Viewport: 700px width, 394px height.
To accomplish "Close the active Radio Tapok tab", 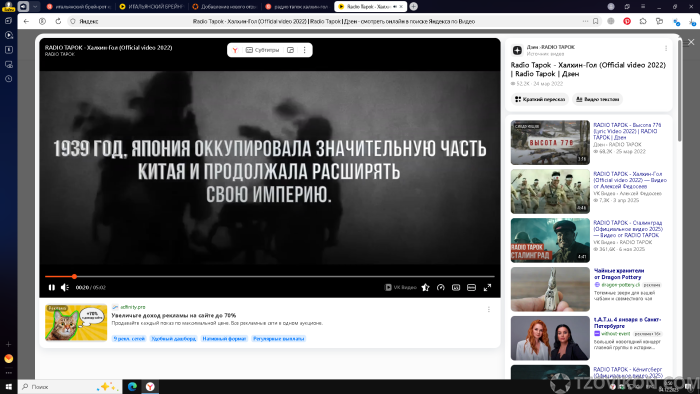I will 401,6.
